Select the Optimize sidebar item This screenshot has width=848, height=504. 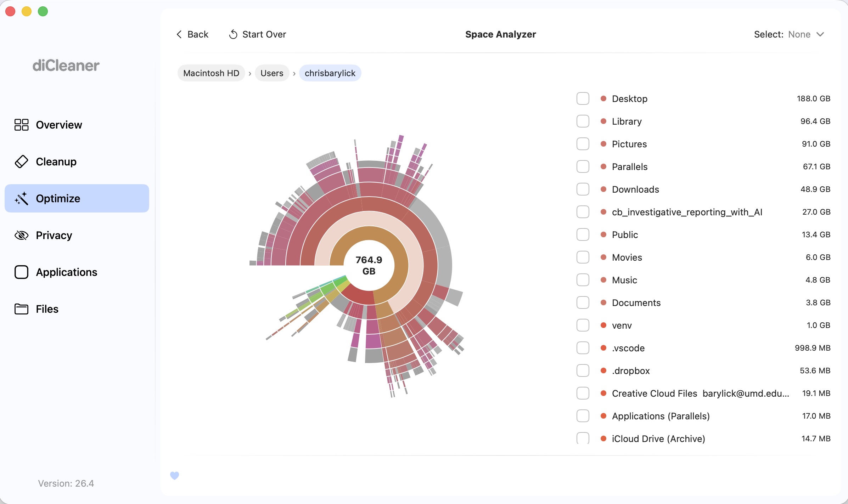click(x=77, y=198)
